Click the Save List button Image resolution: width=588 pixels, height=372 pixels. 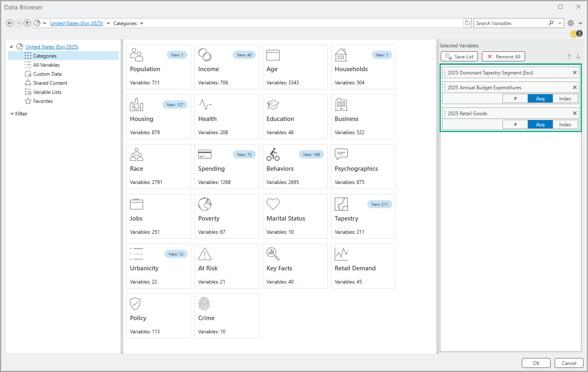point(459,56)
